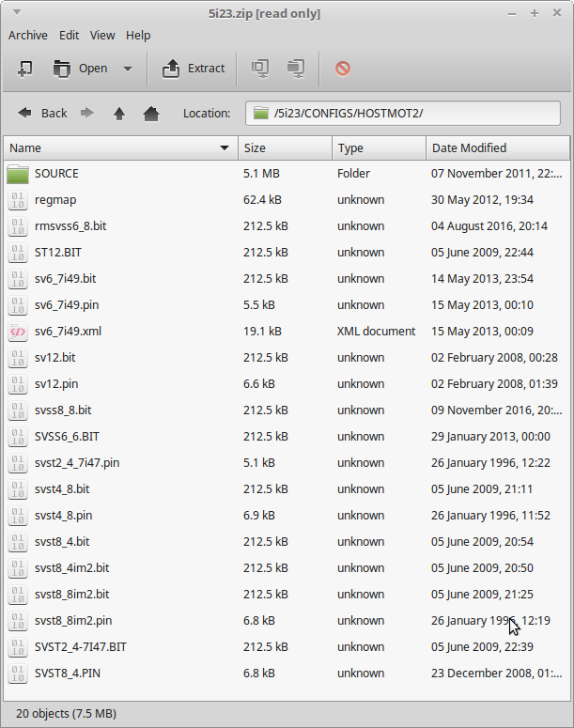Select the svst4_8.pin file icon
Screen dimensions: 574x728
[x=18, y=516]
